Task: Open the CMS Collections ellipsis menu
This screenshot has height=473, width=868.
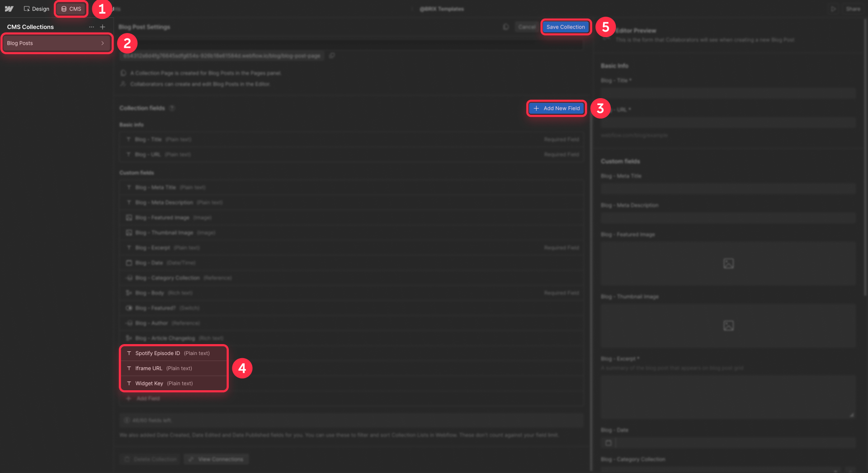Action: (91, 27)
